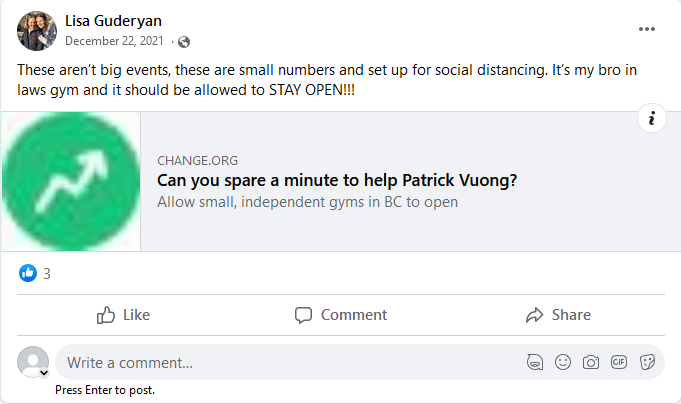Click the Comment button
This screenshot has width=681, height=404.
(x=340, y=315)
